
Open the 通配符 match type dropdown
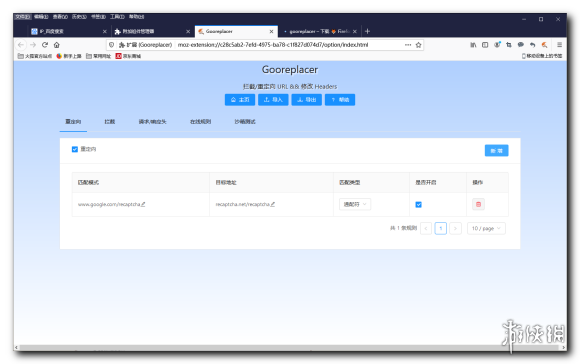[355, 204]
